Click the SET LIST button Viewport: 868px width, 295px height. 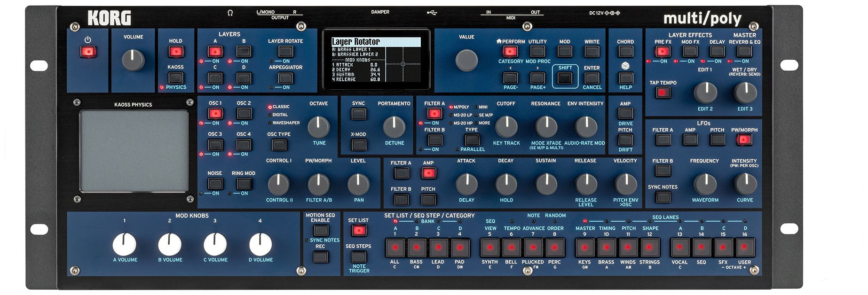[x=358, y=230]
